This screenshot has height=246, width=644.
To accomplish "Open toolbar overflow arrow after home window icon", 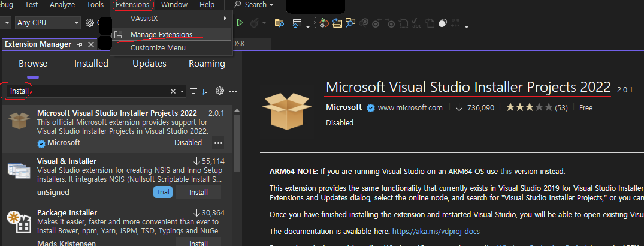I will click(308, 26).
